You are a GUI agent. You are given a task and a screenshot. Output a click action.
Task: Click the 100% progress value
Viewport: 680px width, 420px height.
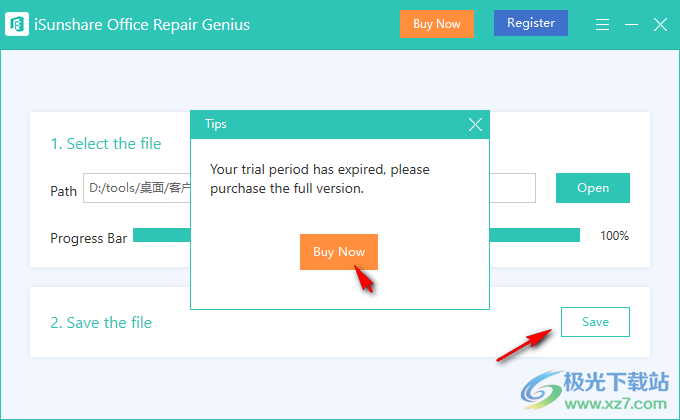tap(614, 236)
